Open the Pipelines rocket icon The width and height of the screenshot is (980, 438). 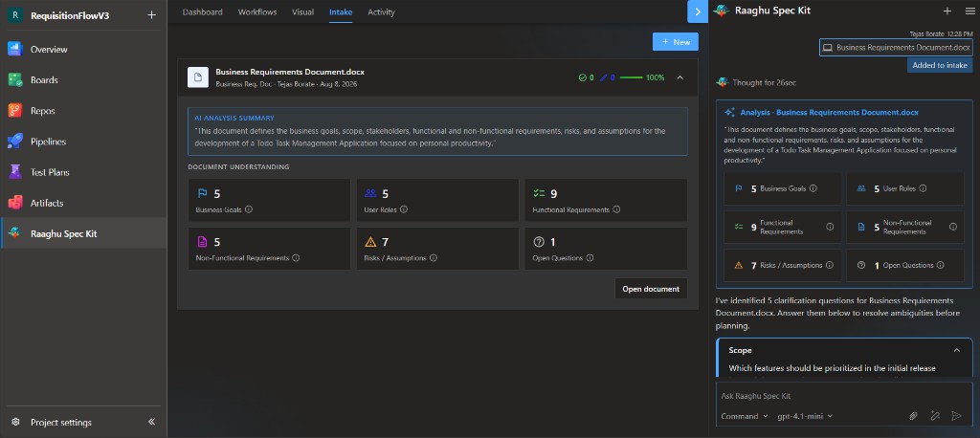[15, 142]
